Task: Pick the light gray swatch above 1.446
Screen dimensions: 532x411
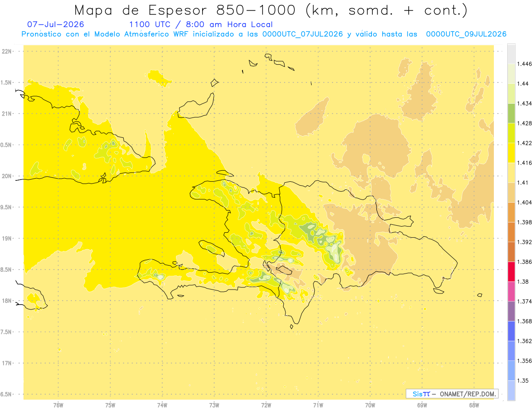Action: [x=511, y=54]
